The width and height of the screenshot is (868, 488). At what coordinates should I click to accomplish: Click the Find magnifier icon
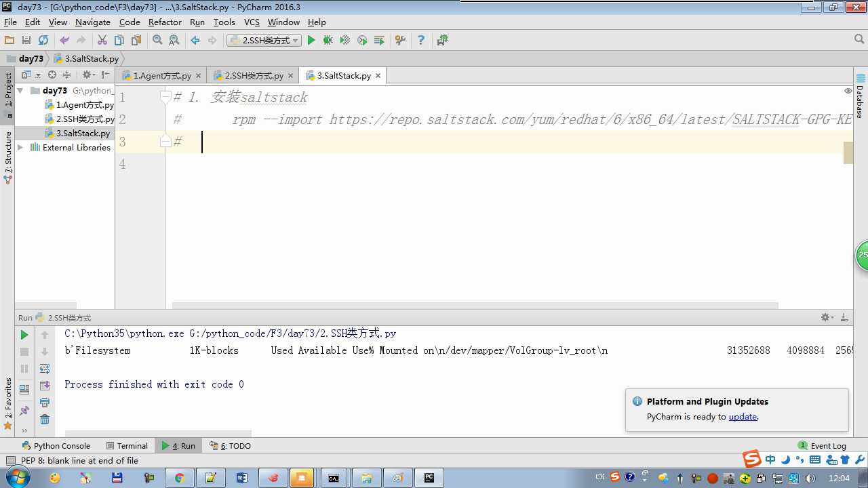coord(157,41)
